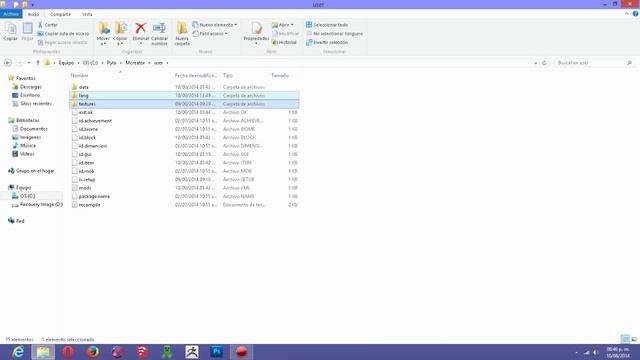Open Firefox from the taskbar

pos(93,351)
